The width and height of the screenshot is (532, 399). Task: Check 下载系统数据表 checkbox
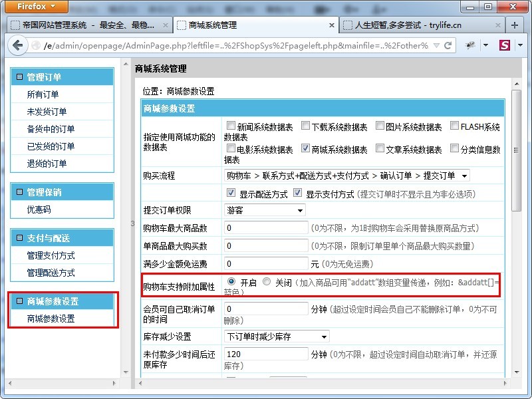pos(305,126)
